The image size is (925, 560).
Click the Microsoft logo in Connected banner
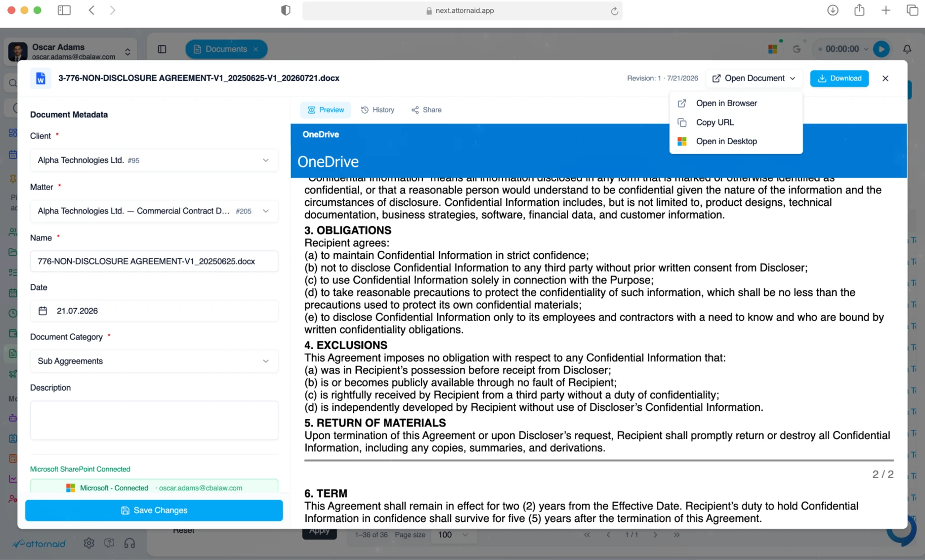coord(71,488)
